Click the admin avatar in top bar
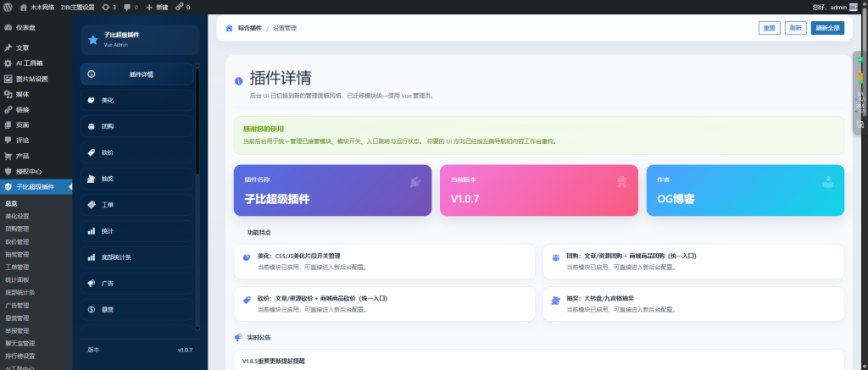Screen dimensions: 868x370 (x=853, y=7)
